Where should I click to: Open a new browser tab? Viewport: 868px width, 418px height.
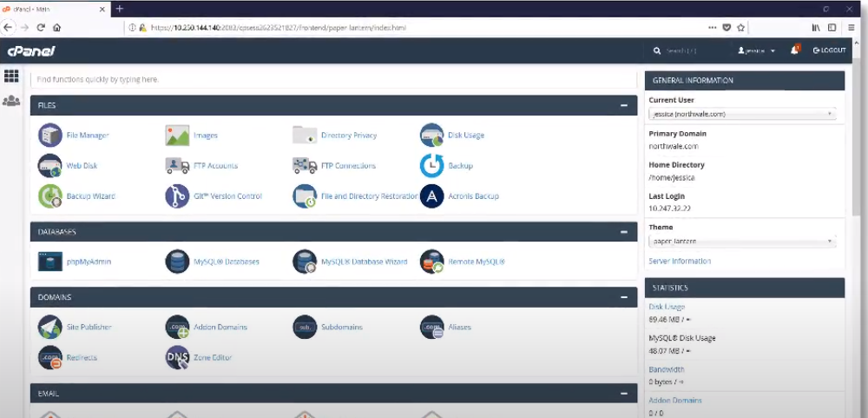click(x=120, y=9)
